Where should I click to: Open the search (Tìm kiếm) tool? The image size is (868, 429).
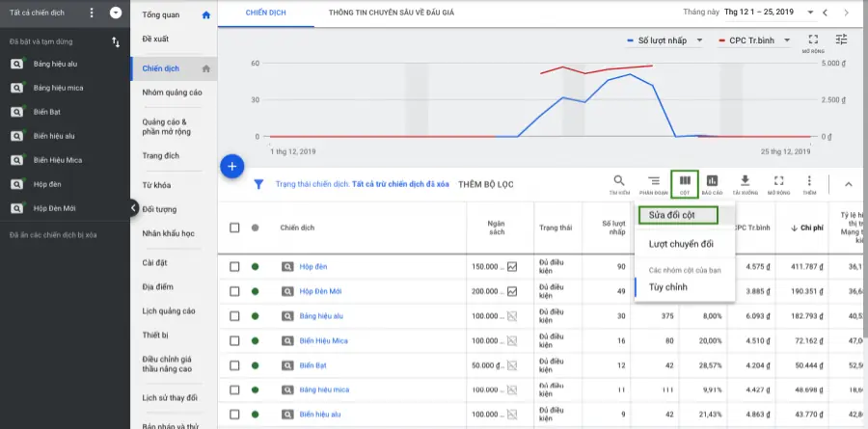(619, 182)
